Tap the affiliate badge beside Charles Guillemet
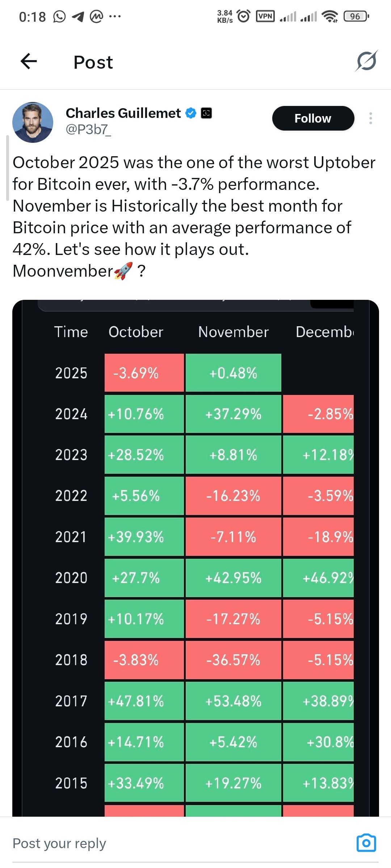Image resolution: width=391 pixels, height=868 pixels. pos(206,113)
